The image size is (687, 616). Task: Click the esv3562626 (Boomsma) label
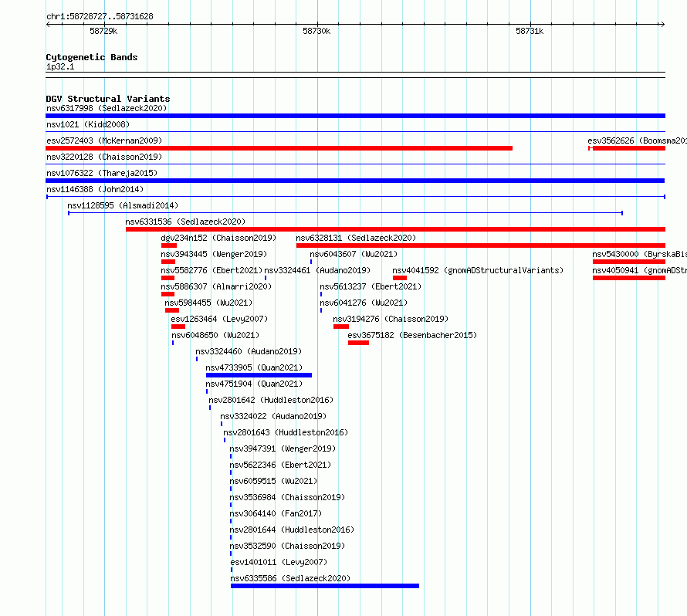coord(637,140)
